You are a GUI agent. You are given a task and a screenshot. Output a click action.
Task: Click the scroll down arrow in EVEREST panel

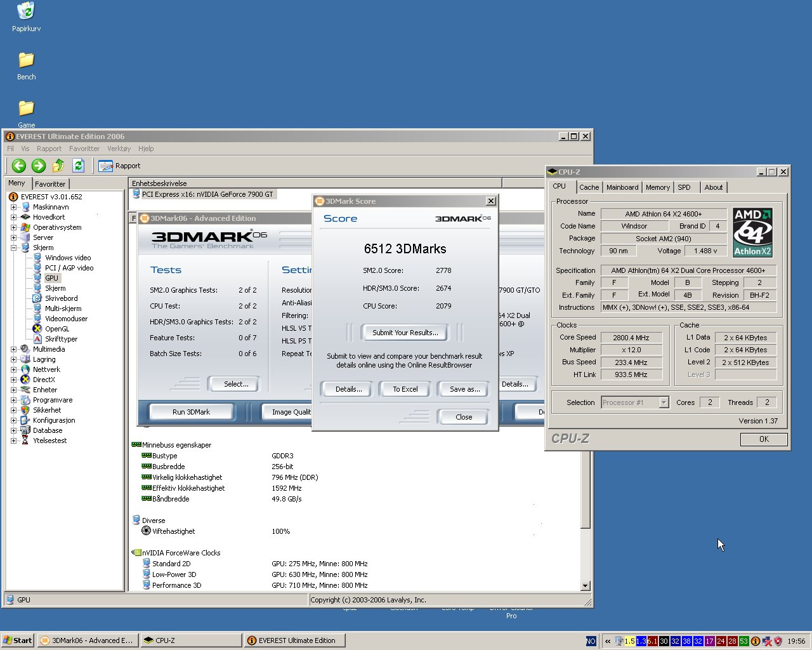coord(586,586)
